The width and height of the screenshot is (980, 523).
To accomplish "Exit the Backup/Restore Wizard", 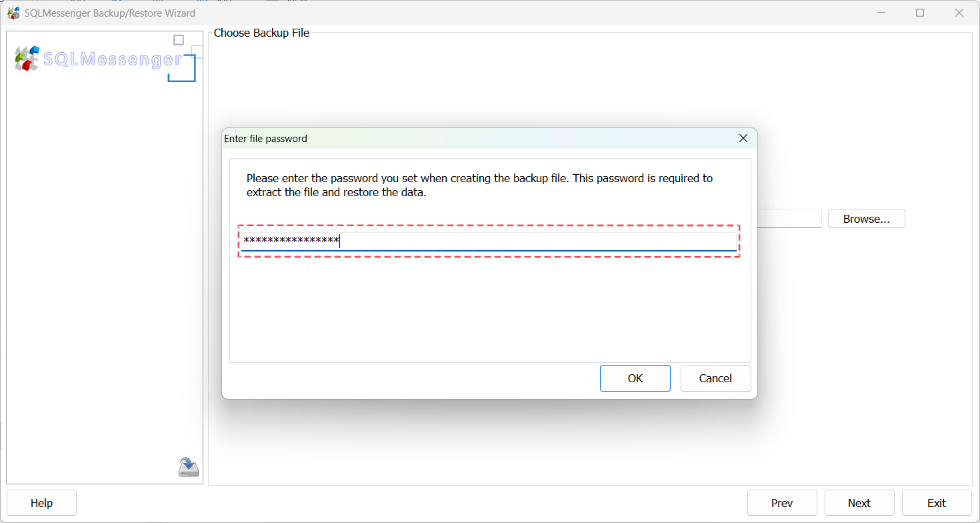I will click(937, 502).
